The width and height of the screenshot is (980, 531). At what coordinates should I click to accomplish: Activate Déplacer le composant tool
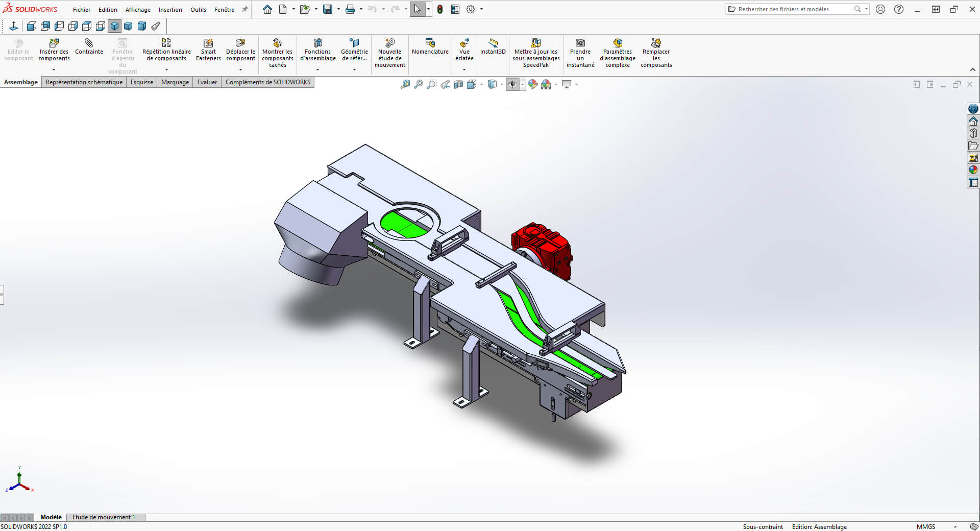click(x=240, y=50)
